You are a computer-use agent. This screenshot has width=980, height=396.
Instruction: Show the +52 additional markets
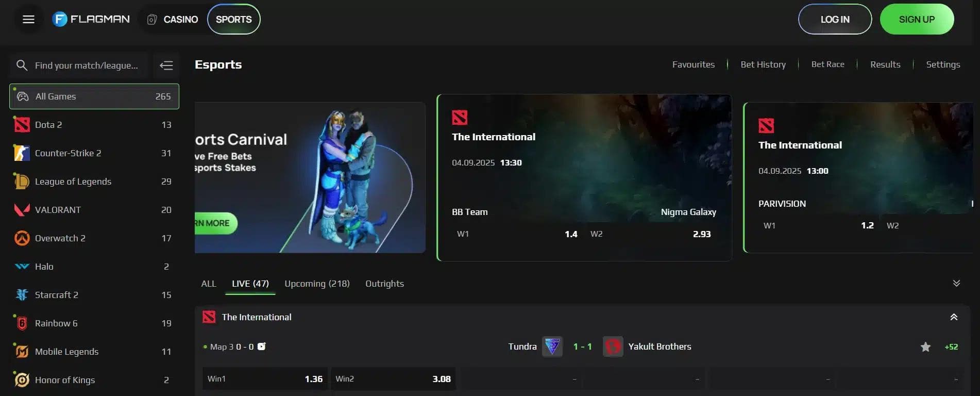coord(951,347)
